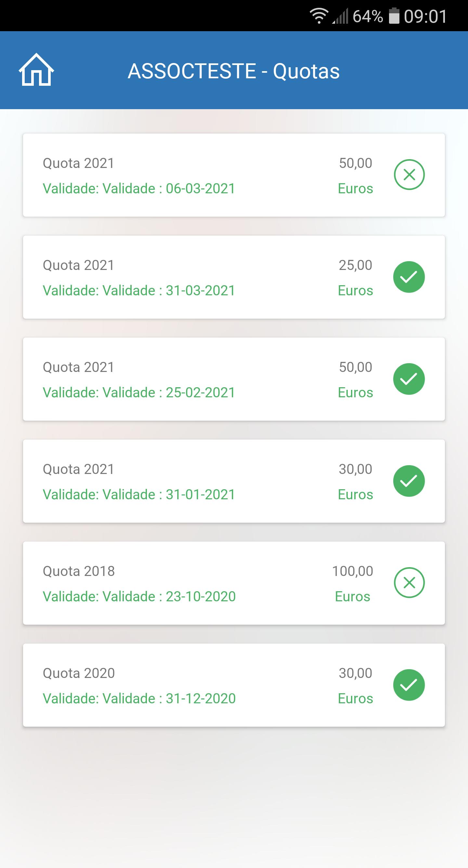
Task: Open Quota 2021 card valid 31-01-2021
Action: 234,481
